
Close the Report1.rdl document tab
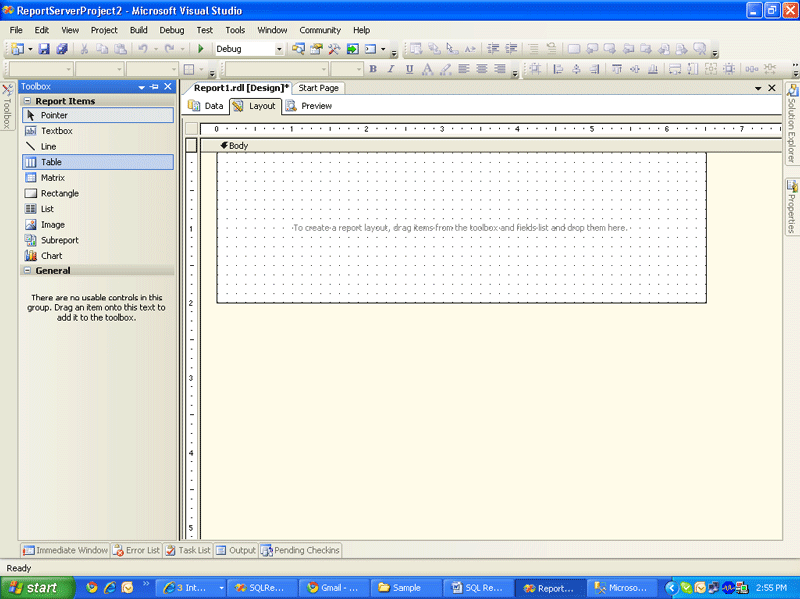(772, 88)
